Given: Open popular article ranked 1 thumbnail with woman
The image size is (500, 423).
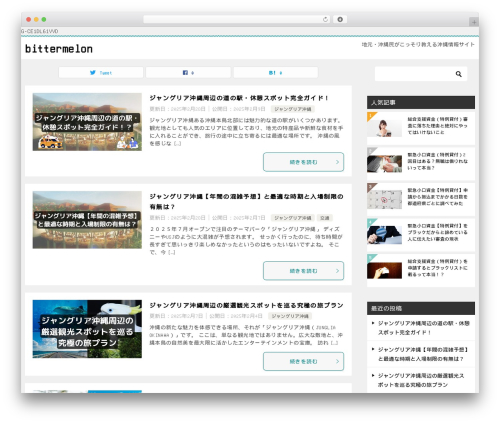Looking at the screenshot, I should (384, 128).
